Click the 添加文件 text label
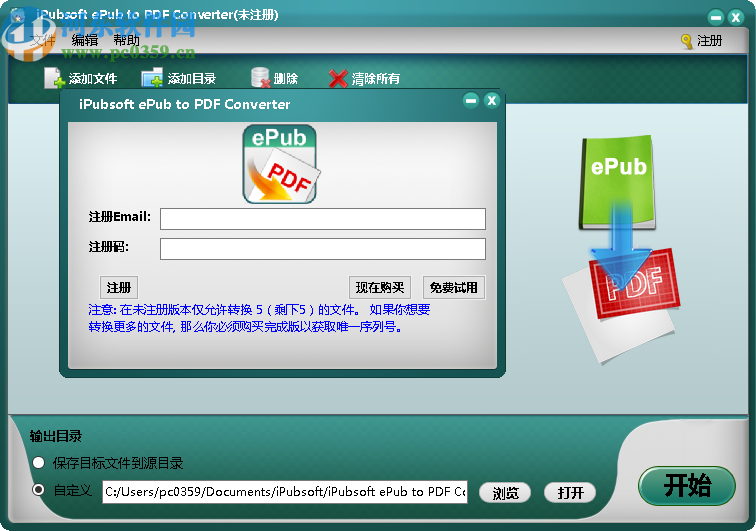 pyautogui.click(x=93, y=79)
